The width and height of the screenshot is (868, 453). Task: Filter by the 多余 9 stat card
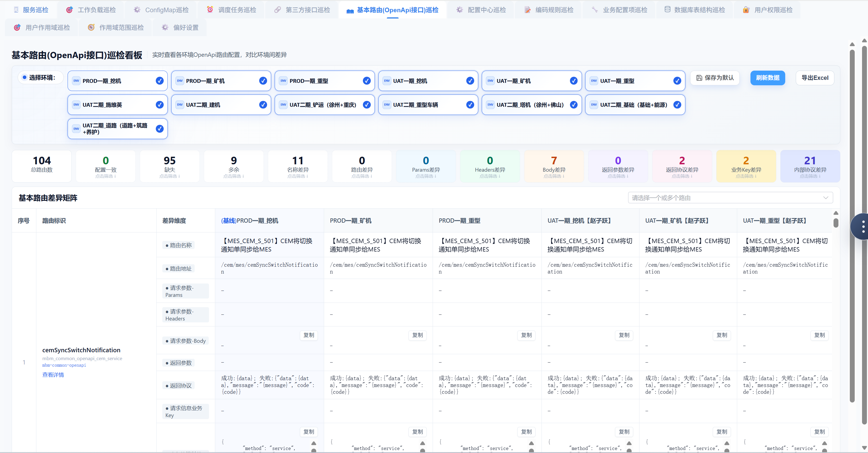point(234,166)
